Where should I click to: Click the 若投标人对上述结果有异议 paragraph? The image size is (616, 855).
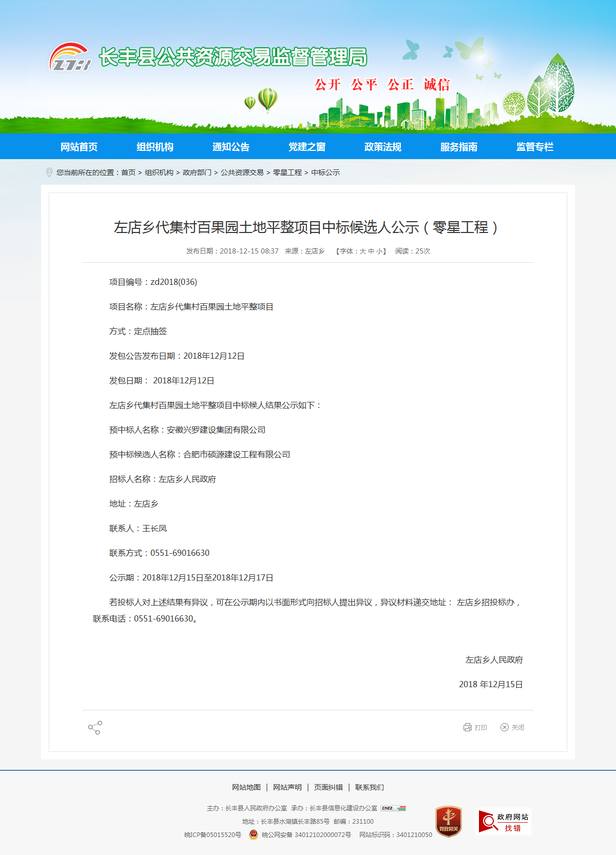pyautogui.click(x=307, y=610)
